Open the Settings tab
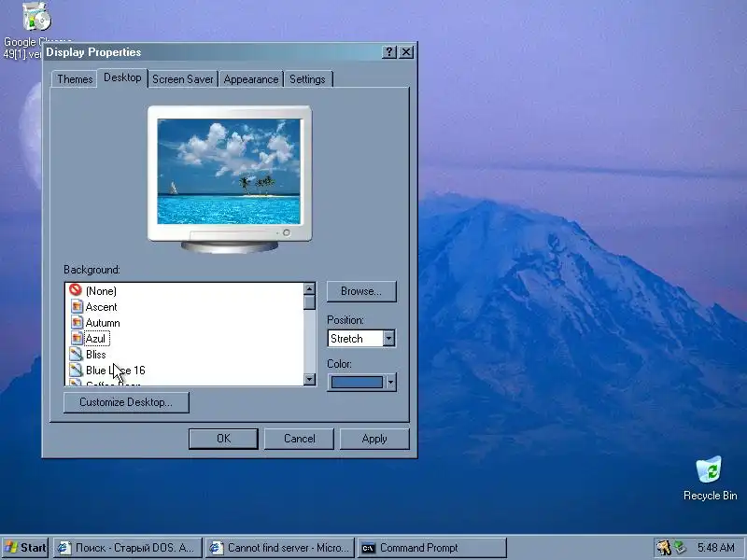The width and height of the screenshot is (747, 560). [307, 79]
